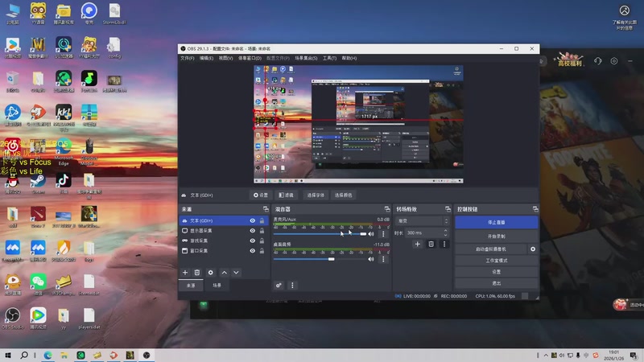Click 停止直播 stop streaming button

pyautogui.click(x=496, y=223)
